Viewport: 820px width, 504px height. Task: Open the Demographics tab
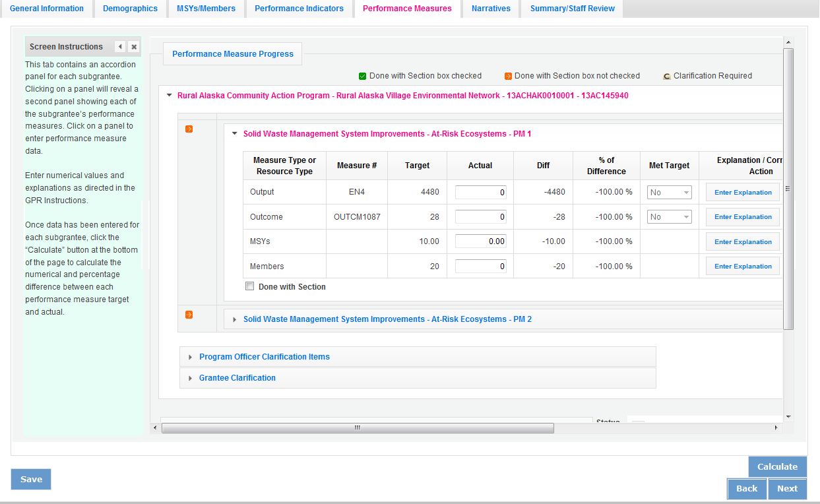tap(130, 9)
